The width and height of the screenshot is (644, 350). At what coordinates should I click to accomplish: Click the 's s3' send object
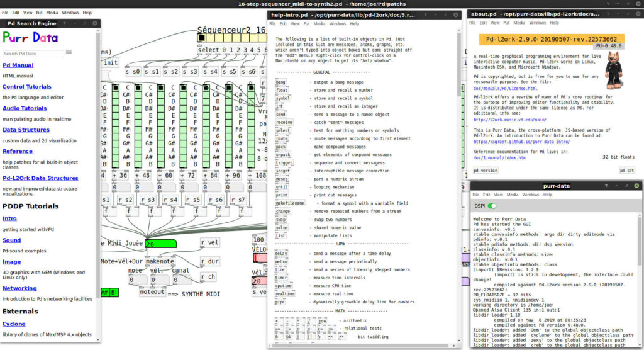(x=190, y=72)
